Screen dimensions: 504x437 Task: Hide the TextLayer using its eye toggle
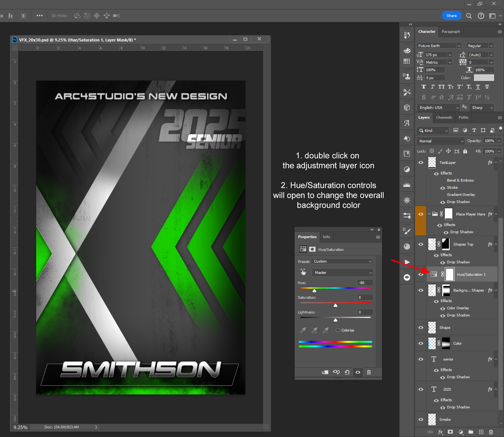pyautogui.click(x=421, y=162)
